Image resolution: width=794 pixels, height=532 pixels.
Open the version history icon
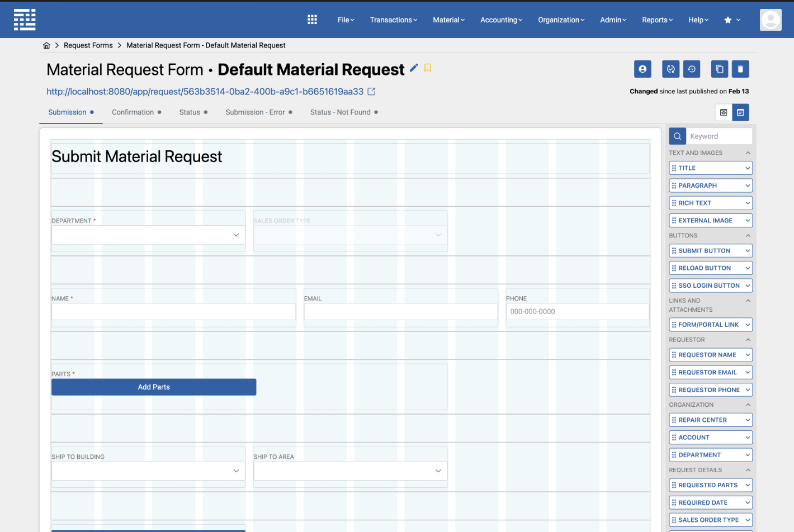(692, 69)
